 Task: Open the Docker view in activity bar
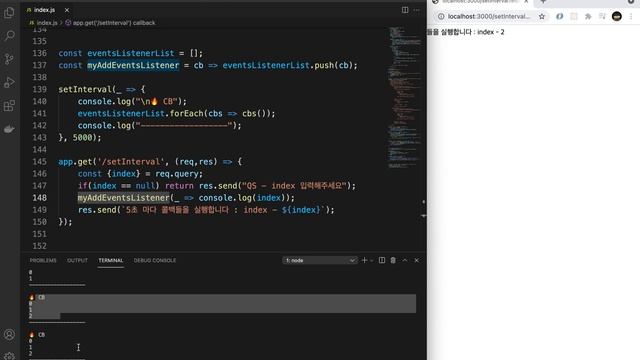pyautogui.click(x=9, y=129)
